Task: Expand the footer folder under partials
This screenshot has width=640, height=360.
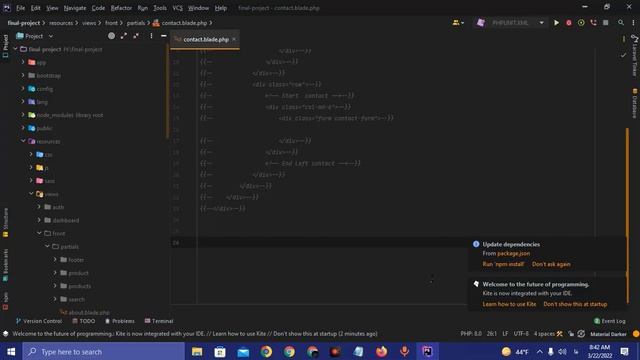Action: point(55,259)
